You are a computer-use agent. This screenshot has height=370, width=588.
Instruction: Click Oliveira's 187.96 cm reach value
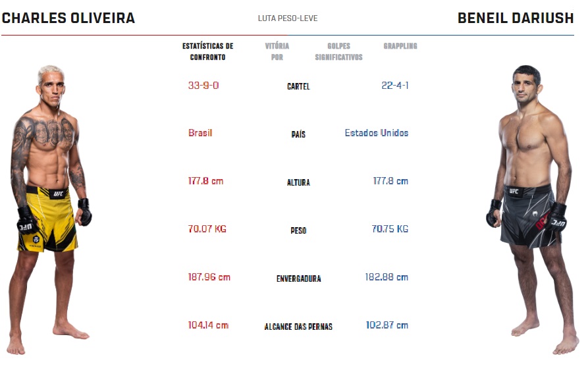click(x=209, y=277)
